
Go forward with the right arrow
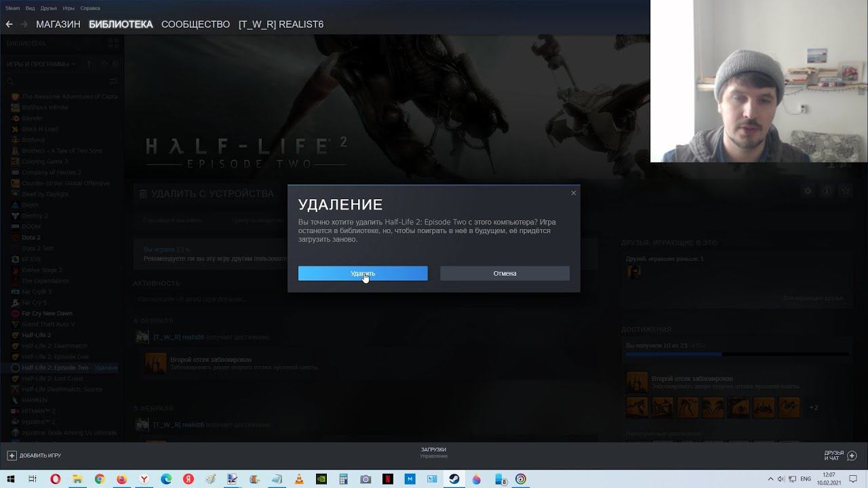[x=24, y=24]
